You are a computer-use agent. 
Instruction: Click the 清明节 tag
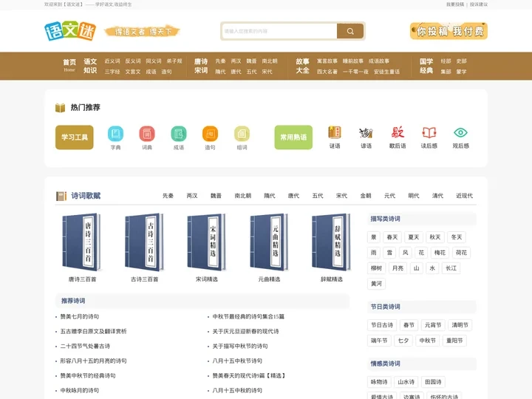pyautogui.click(x=460, y=325)
